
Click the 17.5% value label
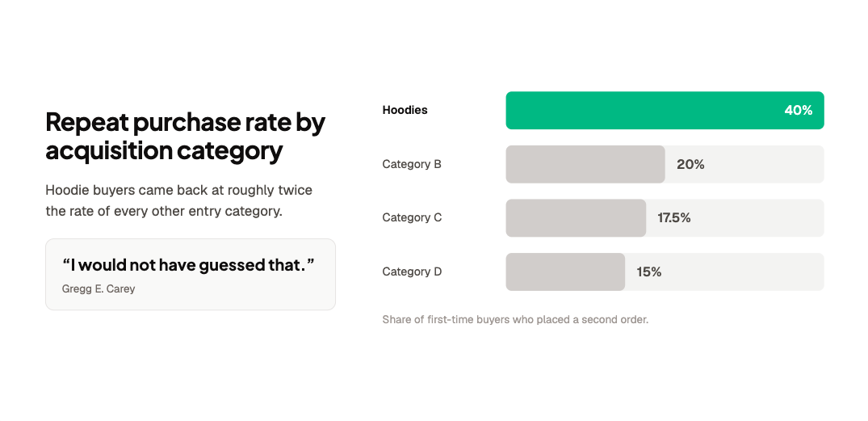pos(673,217)
